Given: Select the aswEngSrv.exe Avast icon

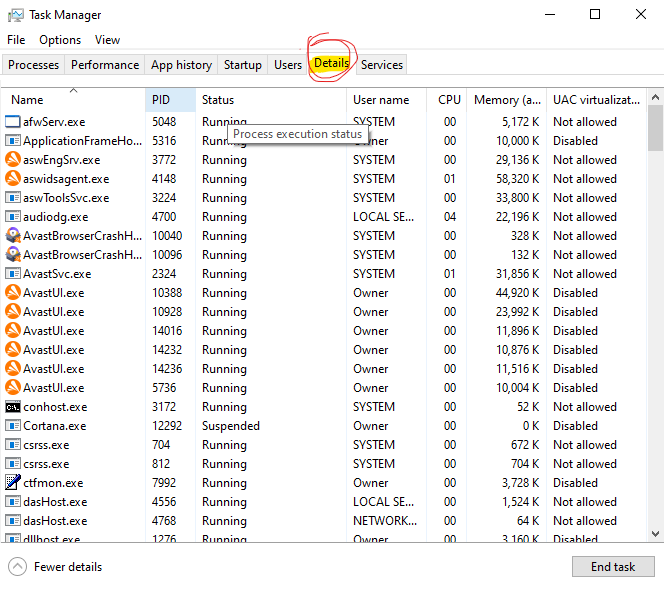Looking at the screenshot, I should (13, 160).
